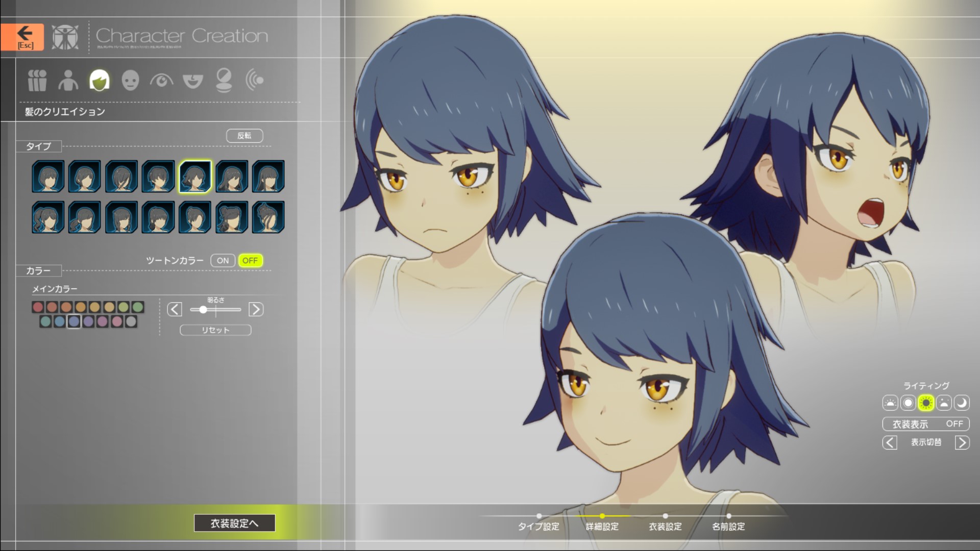980x551 pixels.
Task: Pick the hair-over-face crossed bangs hairstyle
Action: 121,177
